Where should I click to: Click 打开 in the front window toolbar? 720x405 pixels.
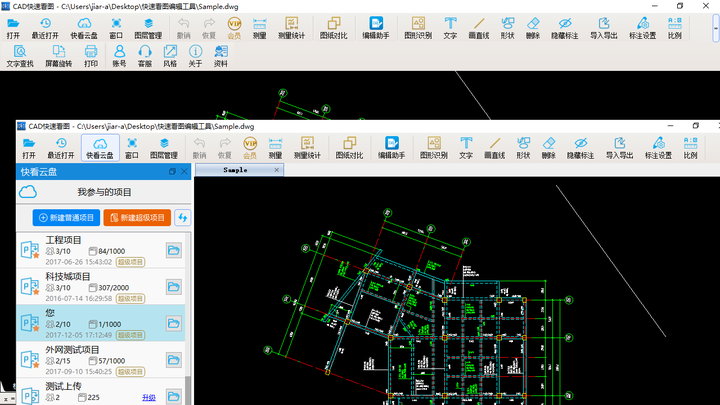[29, 148]
